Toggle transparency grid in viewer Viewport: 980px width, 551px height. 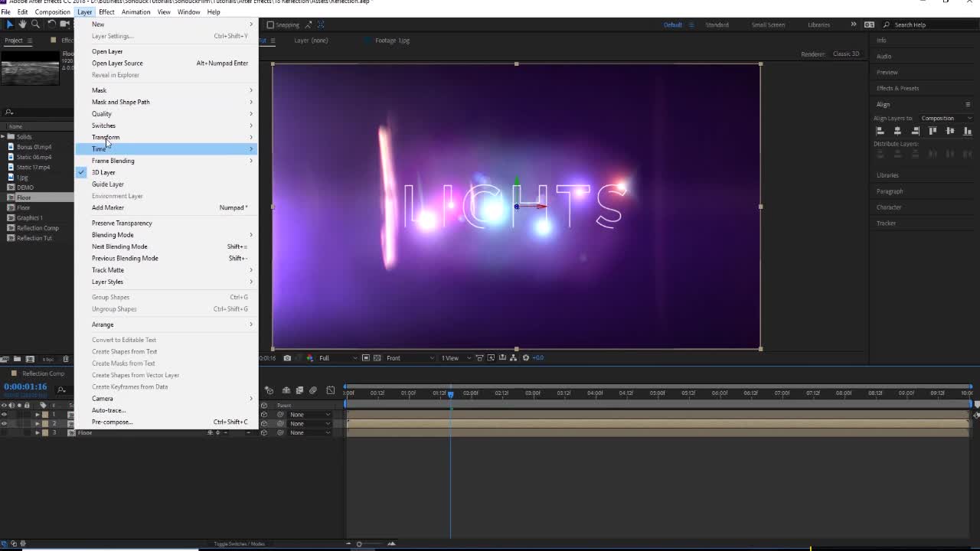point(377,357)
